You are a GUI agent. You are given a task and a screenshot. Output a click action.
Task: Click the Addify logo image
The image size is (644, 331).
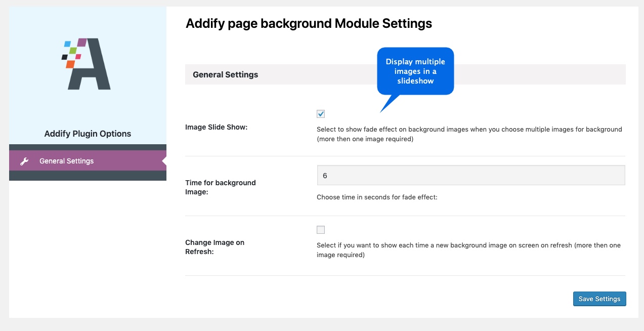[87, 63]
